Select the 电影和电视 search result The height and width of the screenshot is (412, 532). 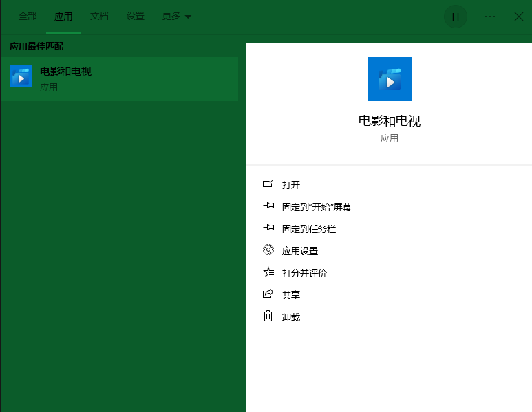click(120, 79)
